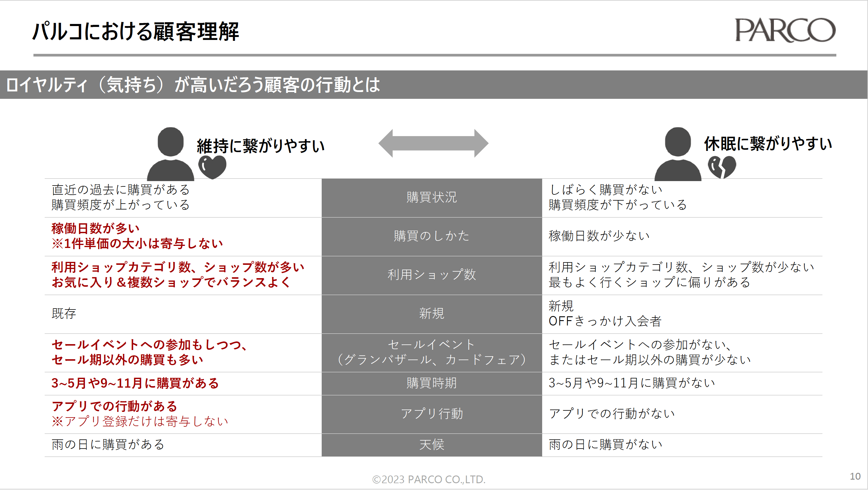The image size is (868, 490).
Task: Click the red 稼働日数が多い text
Action: (x=95, y=228)
